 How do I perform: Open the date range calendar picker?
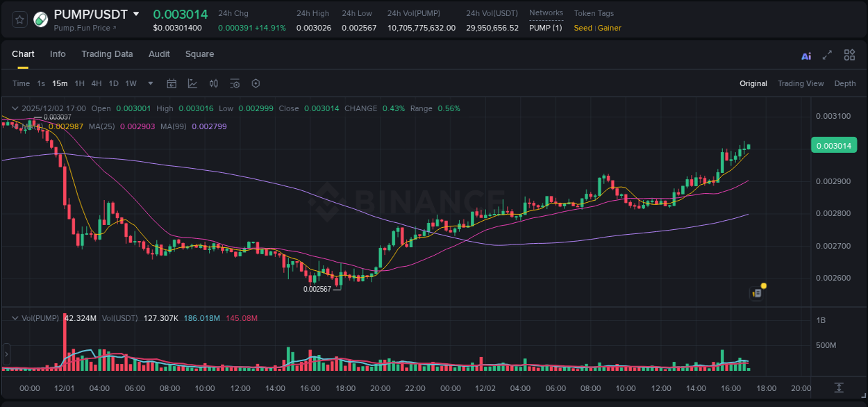tap(172, 83)
